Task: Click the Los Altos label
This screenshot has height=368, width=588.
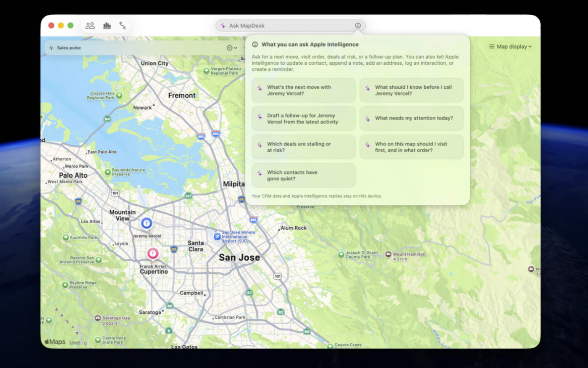Action: (91, 221)
